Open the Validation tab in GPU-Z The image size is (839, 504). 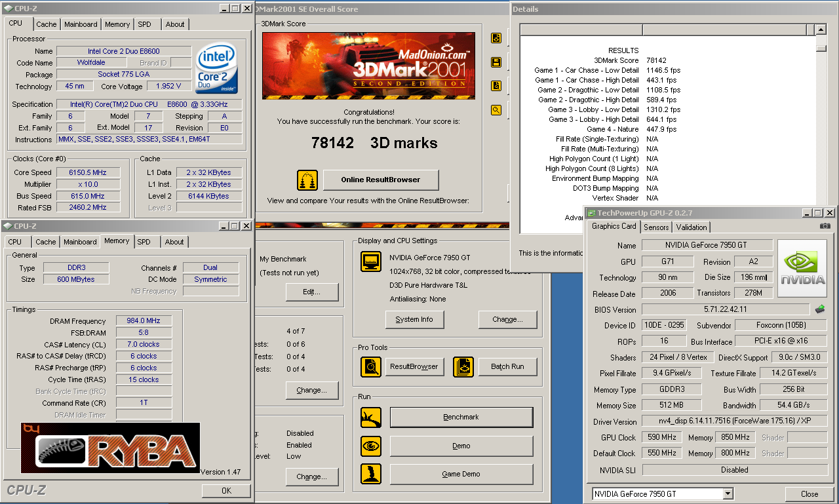(692, 227)
